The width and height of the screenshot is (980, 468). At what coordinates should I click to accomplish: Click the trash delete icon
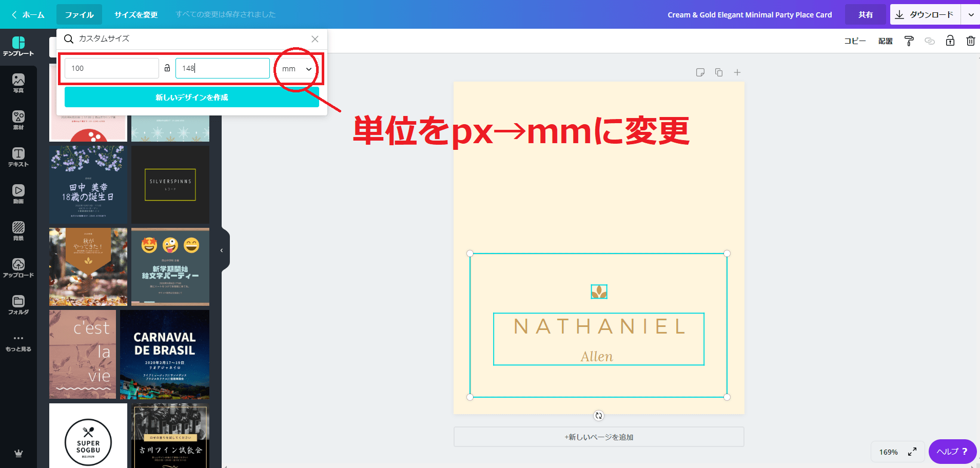pos(970,41)
